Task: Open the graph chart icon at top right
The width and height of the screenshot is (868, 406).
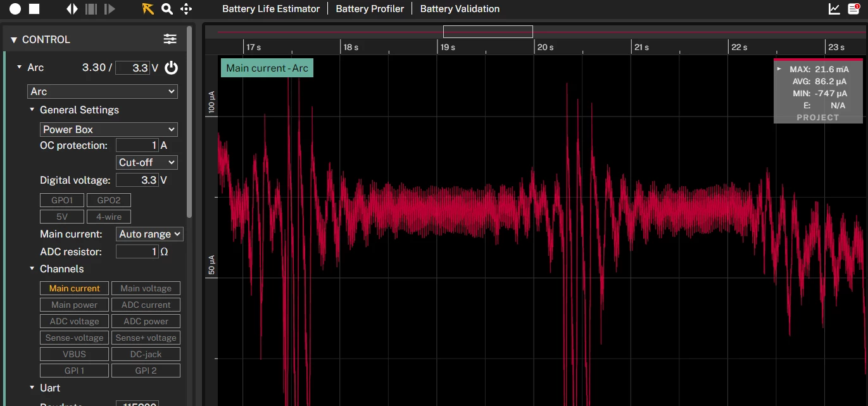Action: click(834, 9)
